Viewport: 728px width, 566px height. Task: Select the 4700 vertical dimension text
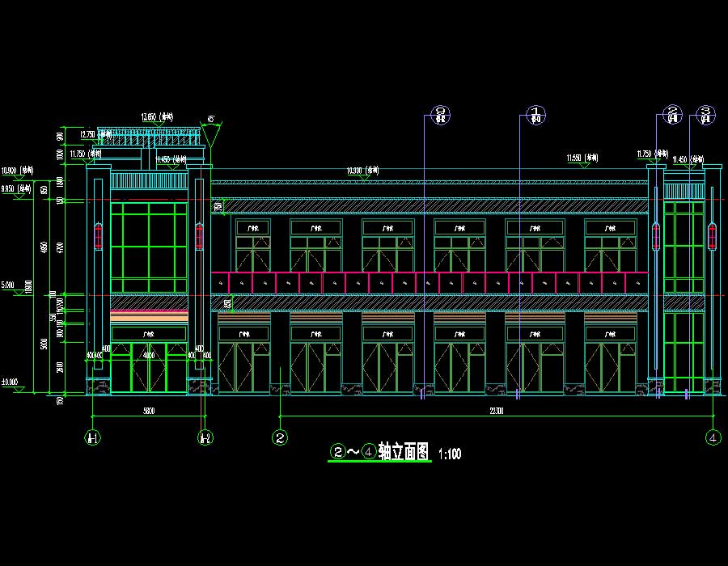tap(59, 247)
